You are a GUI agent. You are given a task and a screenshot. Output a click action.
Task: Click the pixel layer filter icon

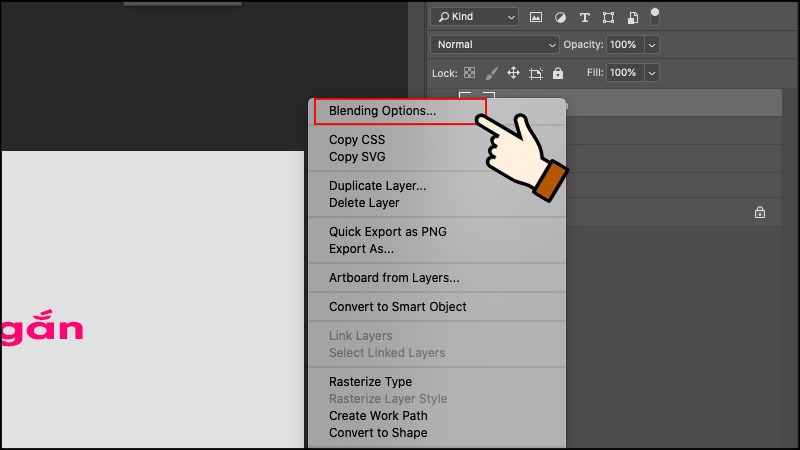(x=536, y=17)
